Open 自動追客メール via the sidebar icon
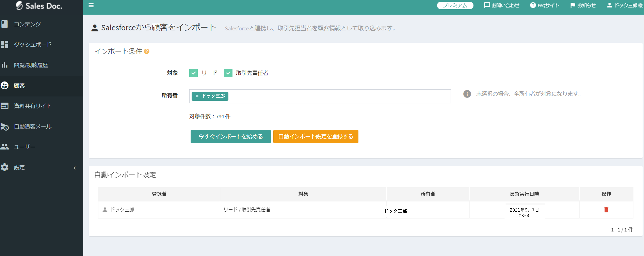 (x=5, y=126)
